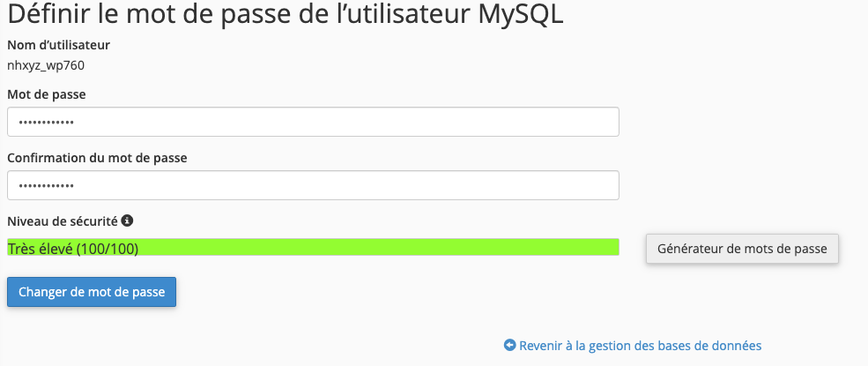Select the username value nhxyz_wp760
This screenshot has height=366, width=868.
point(46,66)
